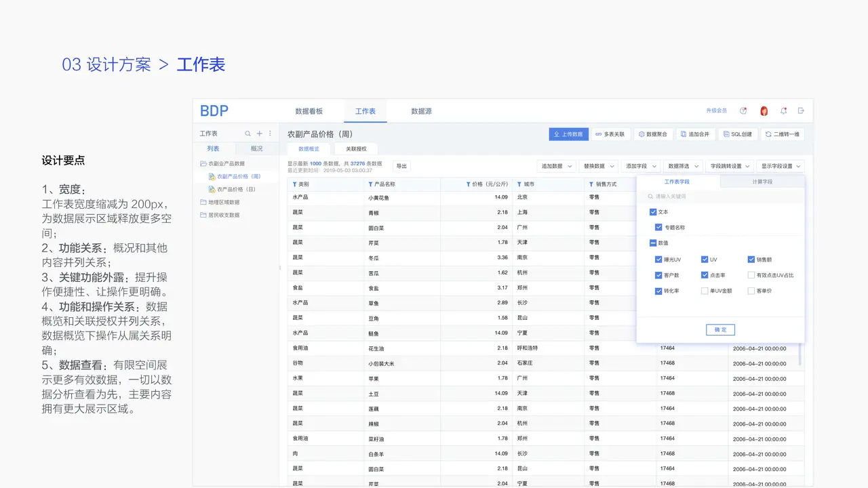This screenshot has height=488, width=868.
Task: Select the 列表 sidebar tab
Action: click(213, 148)
